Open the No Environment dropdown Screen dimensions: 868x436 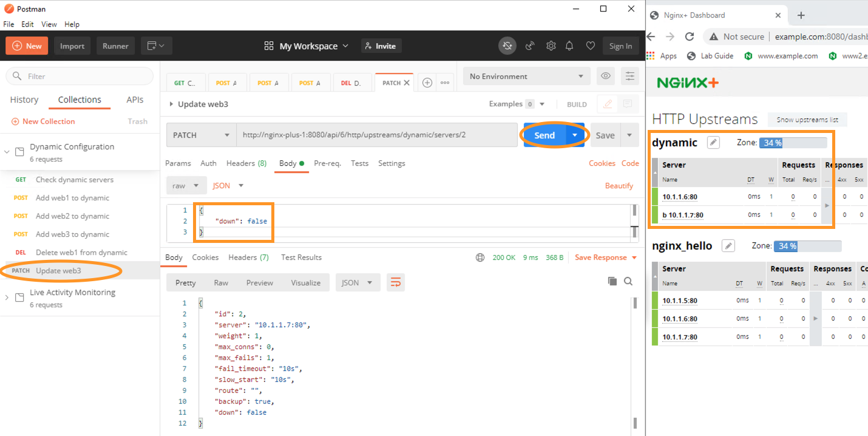point(526,77)
